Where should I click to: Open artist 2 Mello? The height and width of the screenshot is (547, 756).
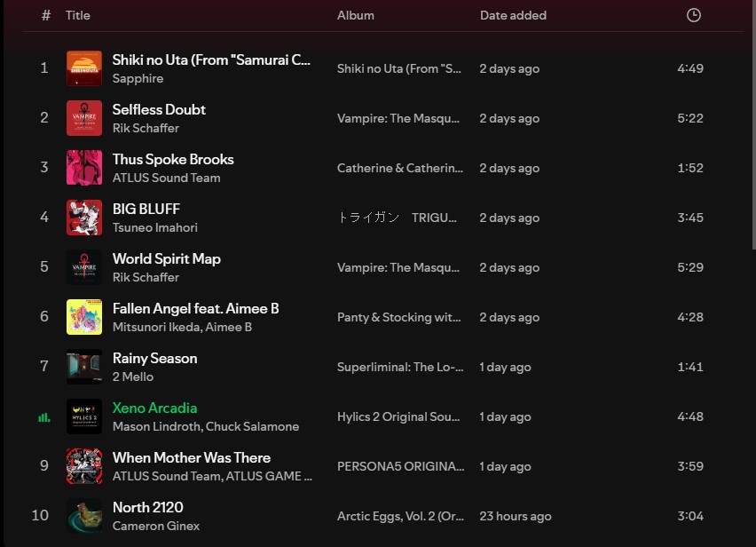[x=132, y=377]
